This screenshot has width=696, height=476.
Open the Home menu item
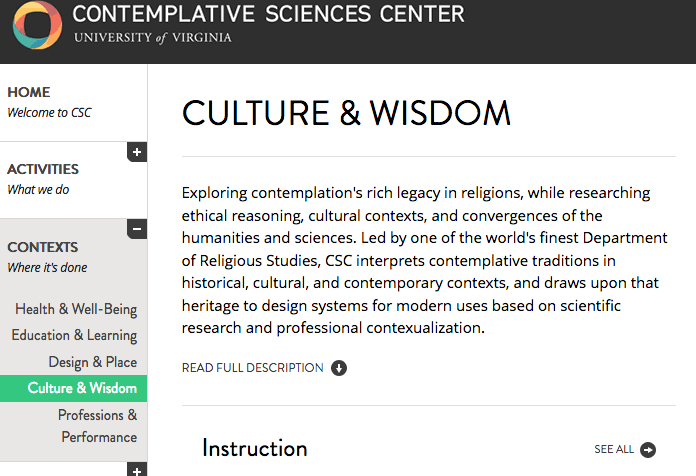(x=49, y=103)
